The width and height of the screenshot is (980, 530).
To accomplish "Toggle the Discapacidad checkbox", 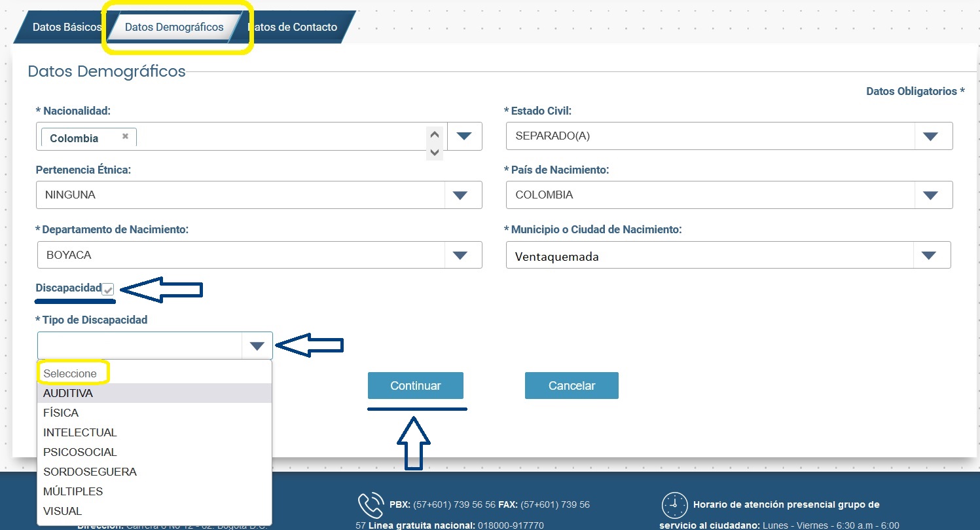I will 108,289.
